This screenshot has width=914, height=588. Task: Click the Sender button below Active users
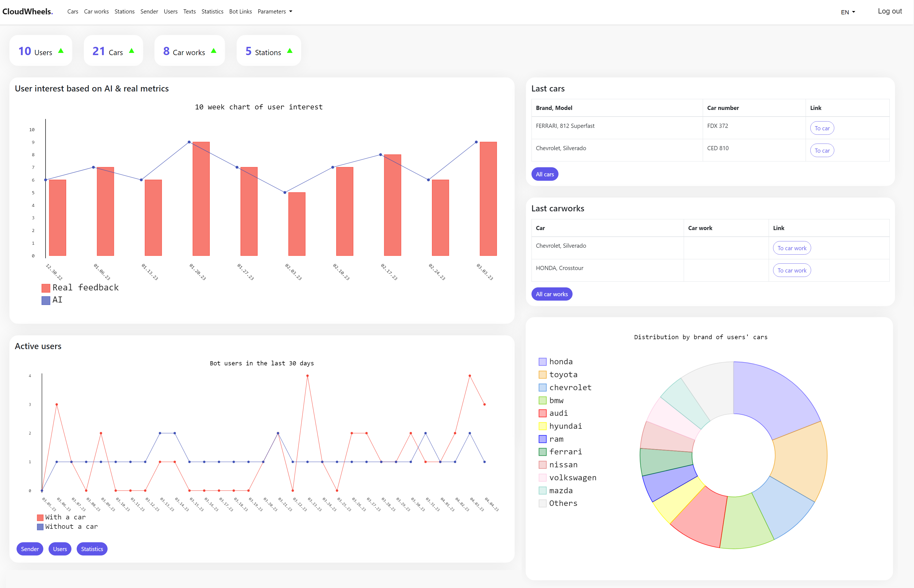30,549
